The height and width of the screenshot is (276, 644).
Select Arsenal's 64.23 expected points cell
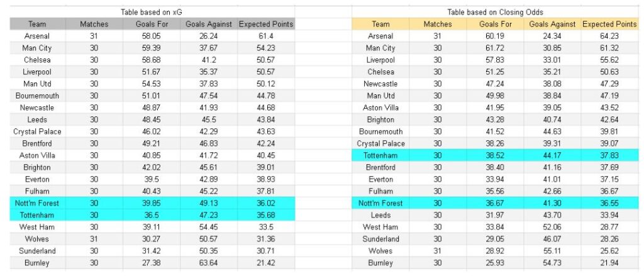(x=609, y=36)
